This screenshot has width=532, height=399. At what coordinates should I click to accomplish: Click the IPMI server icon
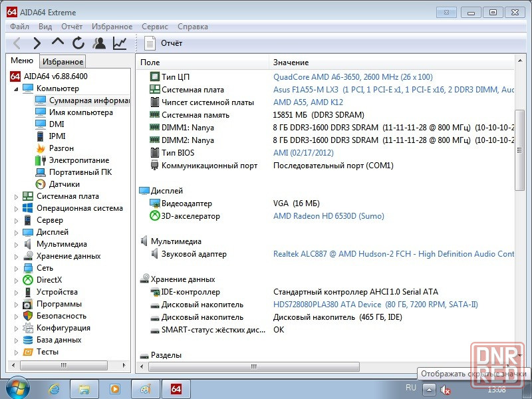[41, 136]
